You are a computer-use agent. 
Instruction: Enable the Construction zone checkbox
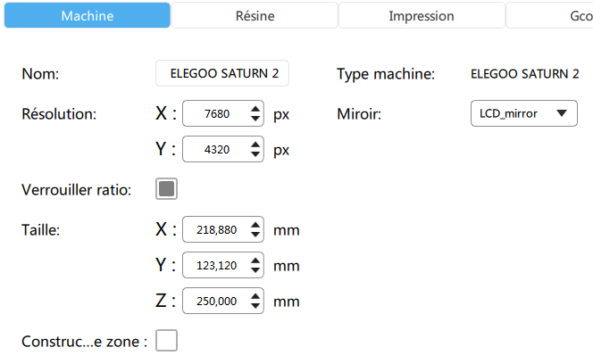click(x=167, y=340)
